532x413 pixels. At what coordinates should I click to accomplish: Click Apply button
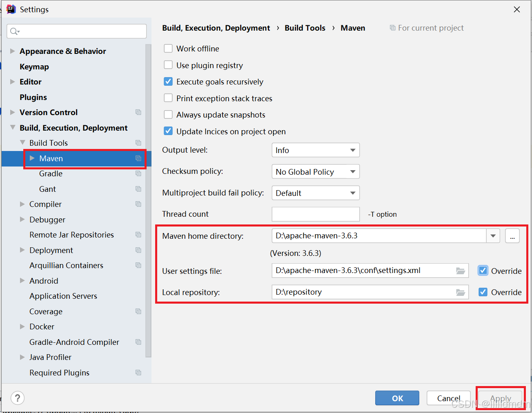501,398
